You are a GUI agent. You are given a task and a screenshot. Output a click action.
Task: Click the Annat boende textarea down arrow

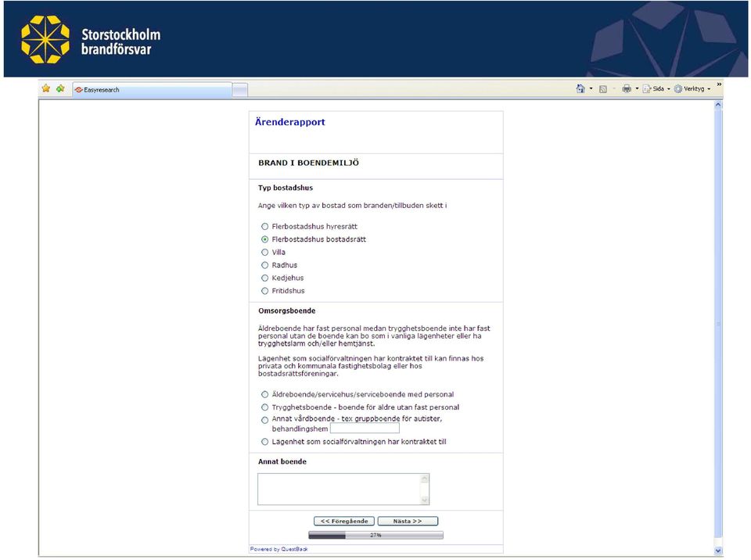tap(424, 501)
